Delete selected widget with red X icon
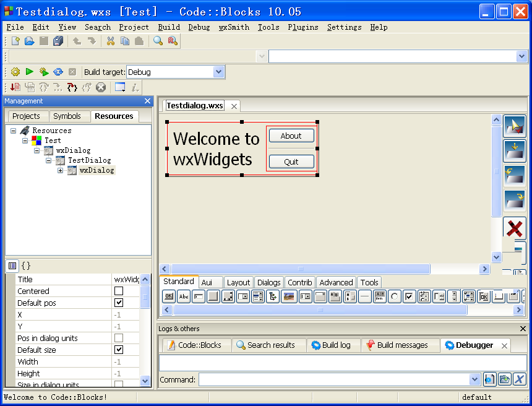Image resolution: width=532 pixels, height=406 pixels. click(x=514, y=228)
